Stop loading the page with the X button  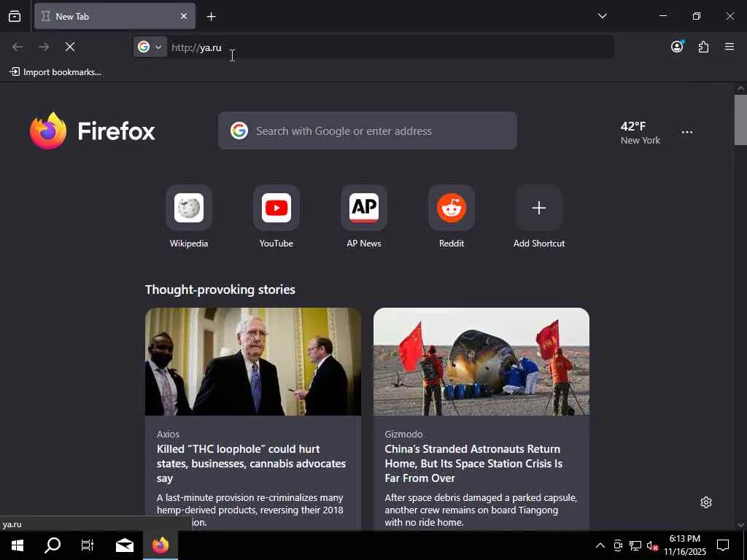(70, 47)
